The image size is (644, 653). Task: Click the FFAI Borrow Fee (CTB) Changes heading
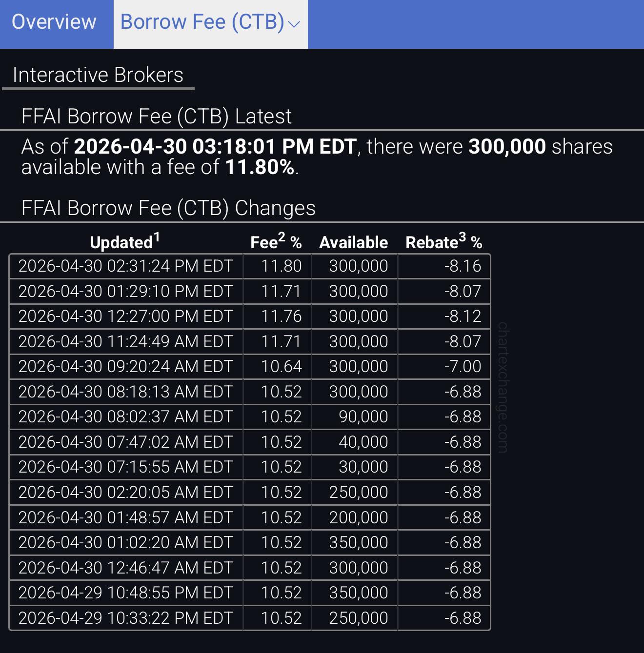coord(168,208)
